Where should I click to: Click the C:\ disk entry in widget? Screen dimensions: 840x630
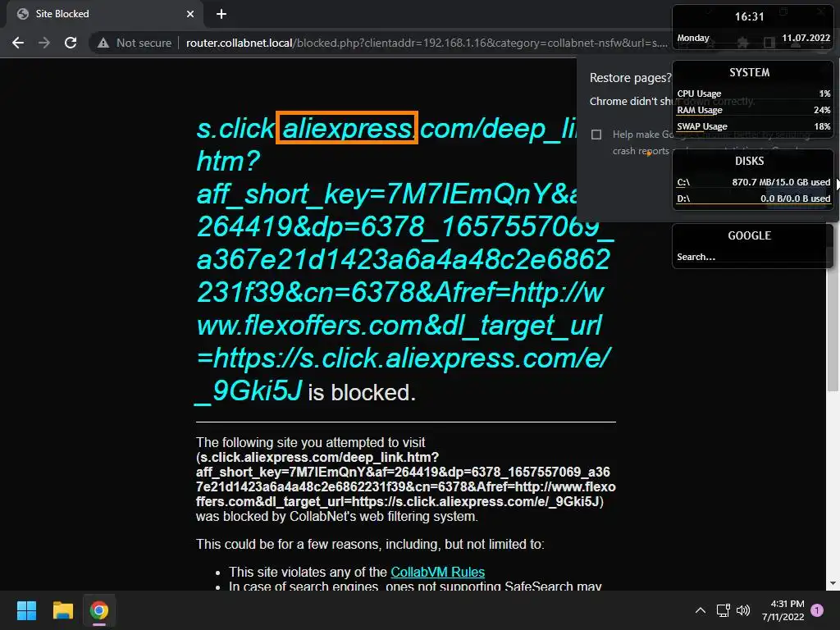(x=753, y=182)
